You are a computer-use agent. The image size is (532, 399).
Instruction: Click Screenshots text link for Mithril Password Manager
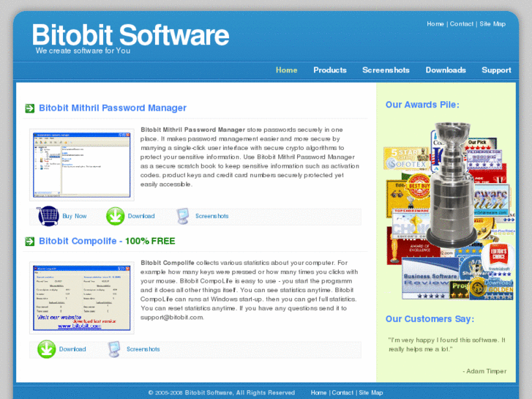tap(211, 216)
